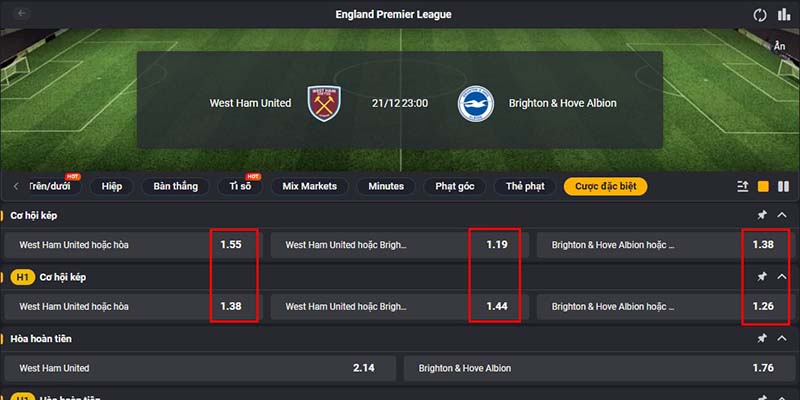Open the Phạt góc tab
This screenshot has height=400, width=800.
pyautogui.click(x=455, y=186)
